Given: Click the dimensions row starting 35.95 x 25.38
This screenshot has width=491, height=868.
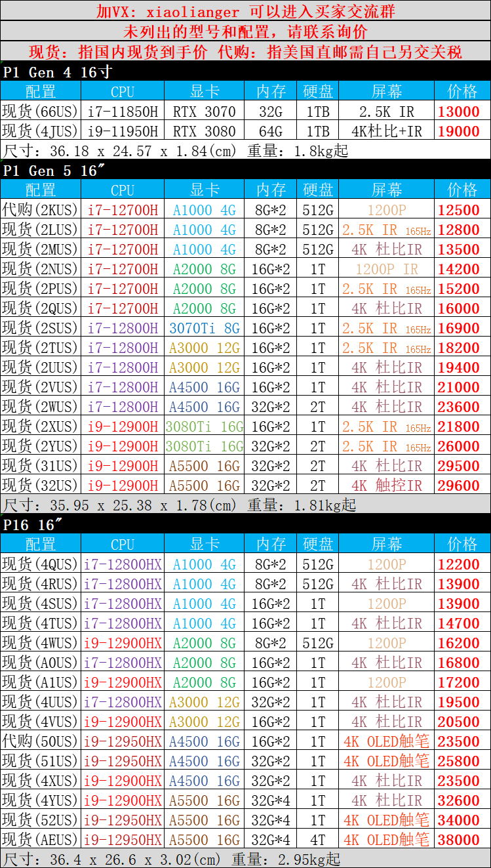Looking at the screenshot, I should click(x=245, y=505).
